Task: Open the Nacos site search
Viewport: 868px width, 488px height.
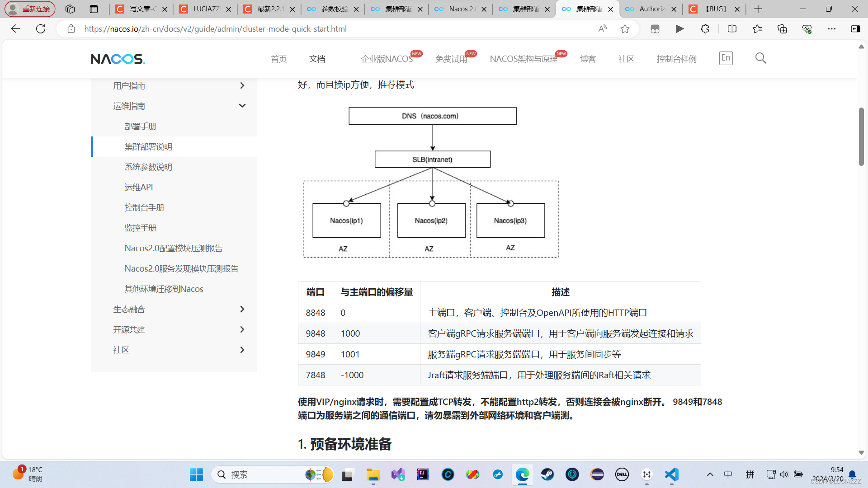Action: pos(760,58)
